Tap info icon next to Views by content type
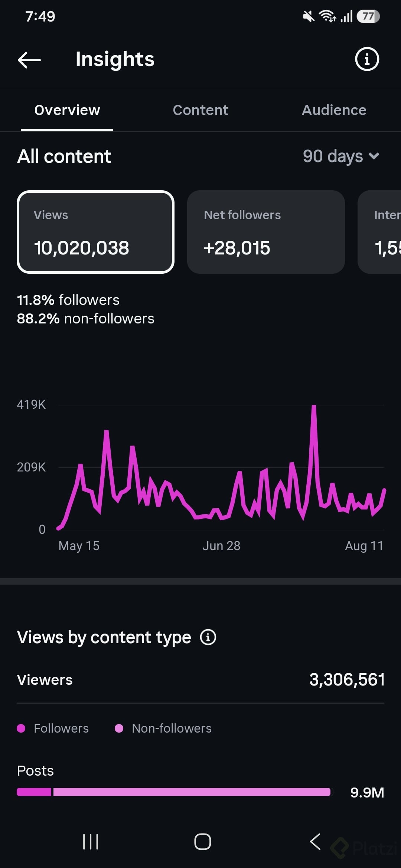 (208, 637)
